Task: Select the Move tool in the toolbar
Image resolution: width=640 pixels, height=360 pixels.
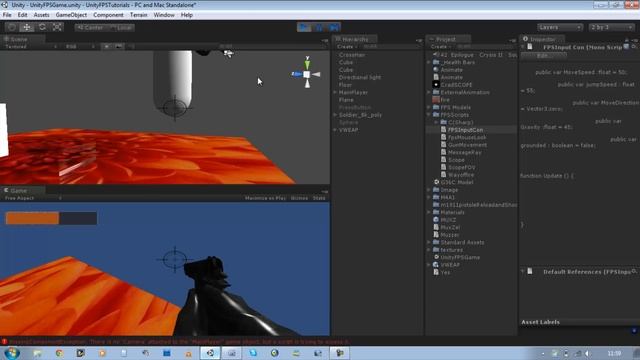Action: 27,27
